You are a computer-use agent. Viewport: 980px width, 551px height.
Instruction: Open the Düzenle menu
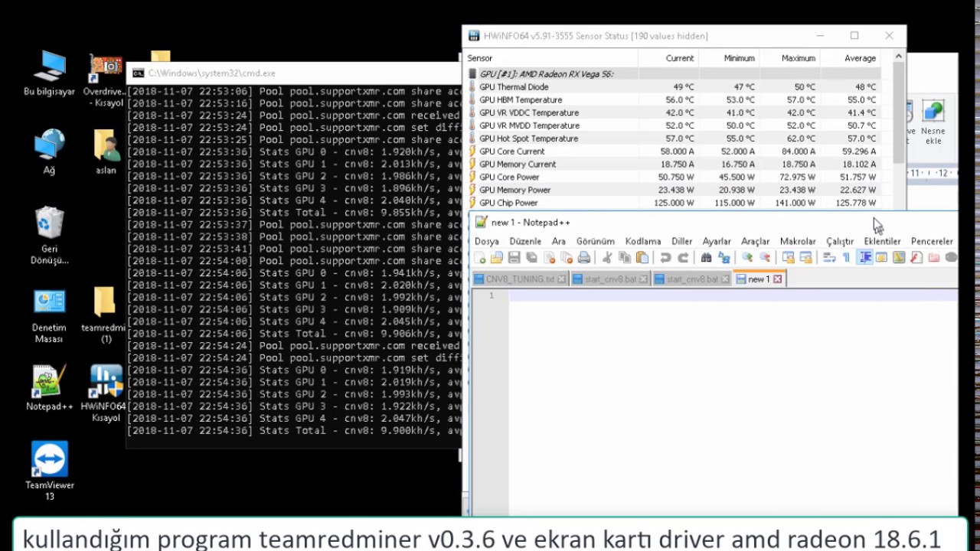pyautogui.click(x=525, y=241)
